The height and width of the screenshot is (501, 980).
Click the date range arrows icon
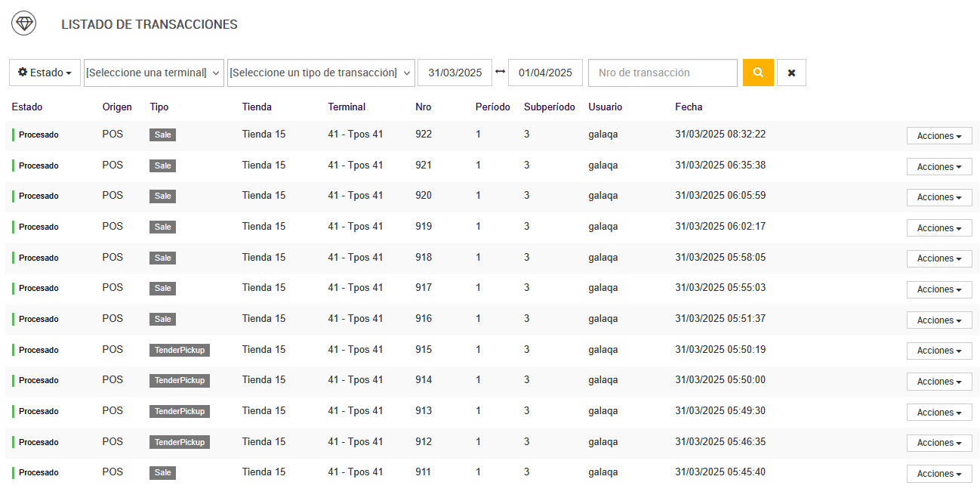click(x=500, y=73)
